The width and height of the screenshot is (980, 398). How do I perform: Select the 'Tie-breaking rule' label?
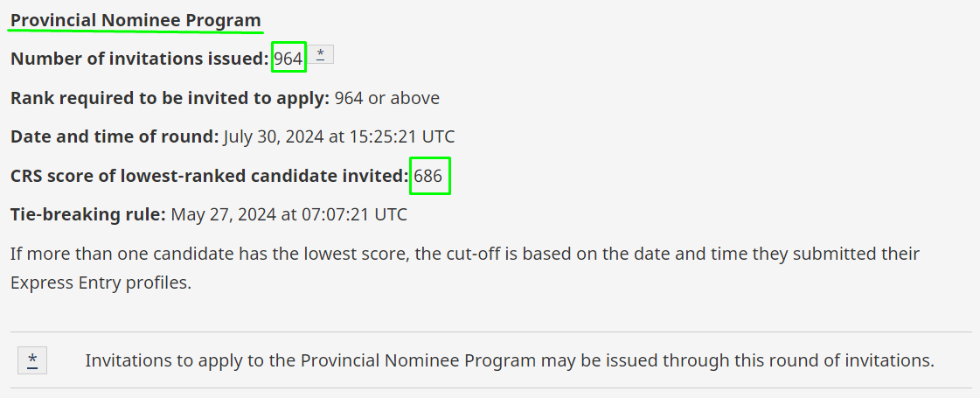click(88, 215)
